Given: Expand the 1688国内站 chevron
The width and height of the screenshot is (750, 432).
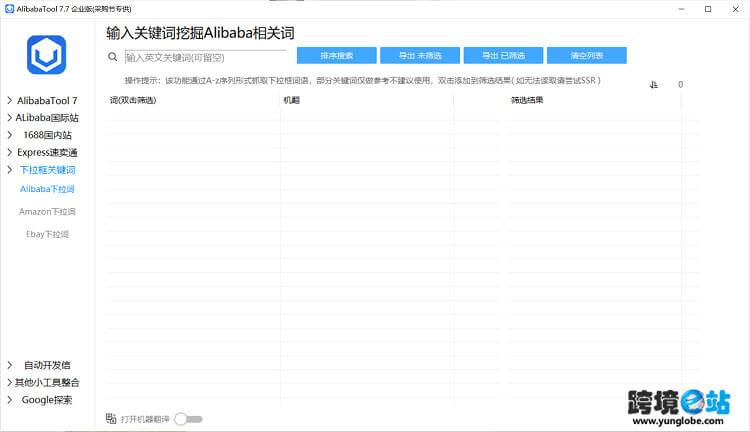Looking at the screenshot, I should click(10, 135).
